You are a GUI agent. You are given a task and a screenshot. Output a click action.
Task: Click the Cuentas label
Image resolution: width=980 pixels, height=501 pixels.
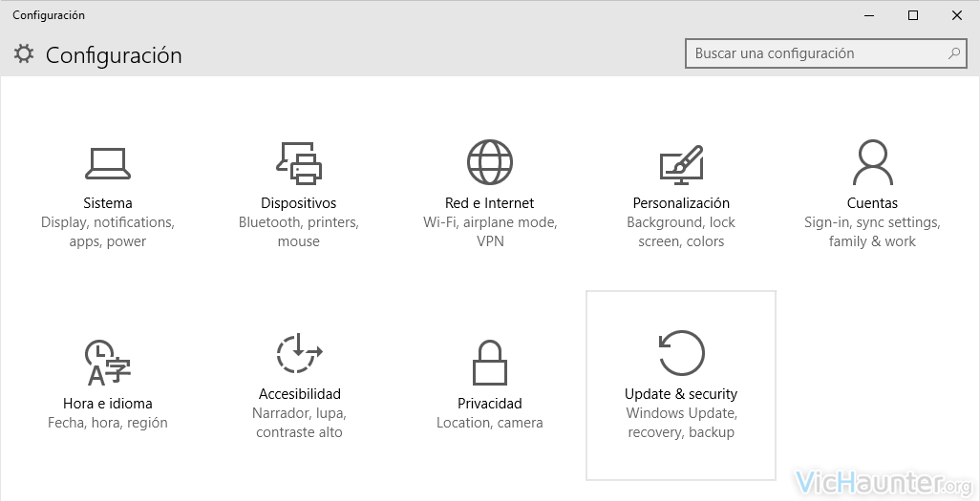(x=872, y=203)
